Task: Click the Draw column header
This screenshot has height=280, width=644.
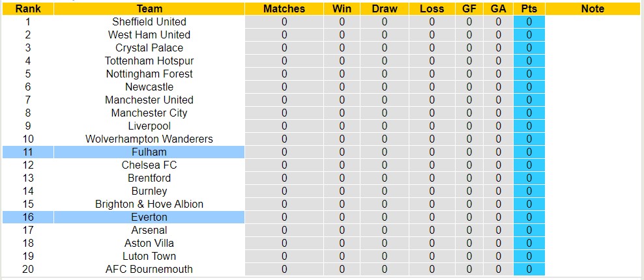Action: click(384, 8)
